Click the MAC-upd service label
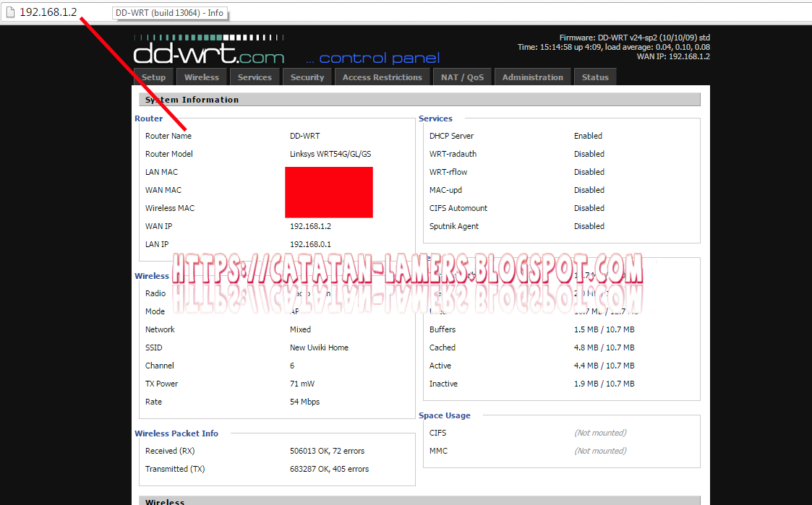This screenshot has height=505, width=812. (x=445, y=191)
